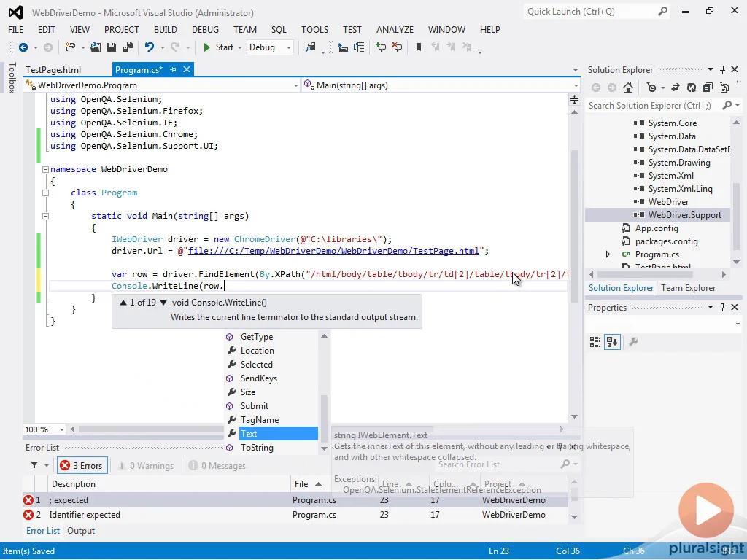Collapse the class Program code block
Screen dimensions: 747x560
[x=45, y=192]
